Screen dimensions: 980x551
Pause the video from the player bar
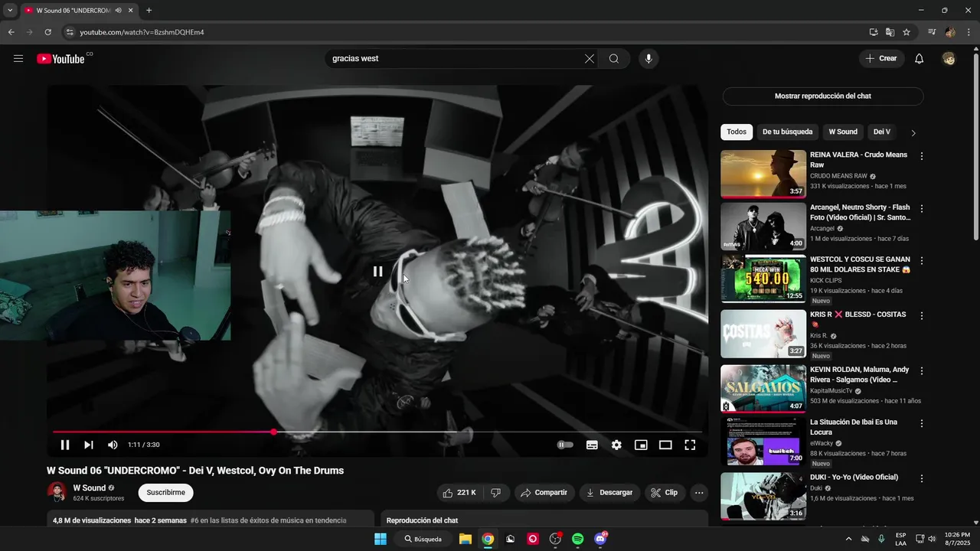click(65, 445)
